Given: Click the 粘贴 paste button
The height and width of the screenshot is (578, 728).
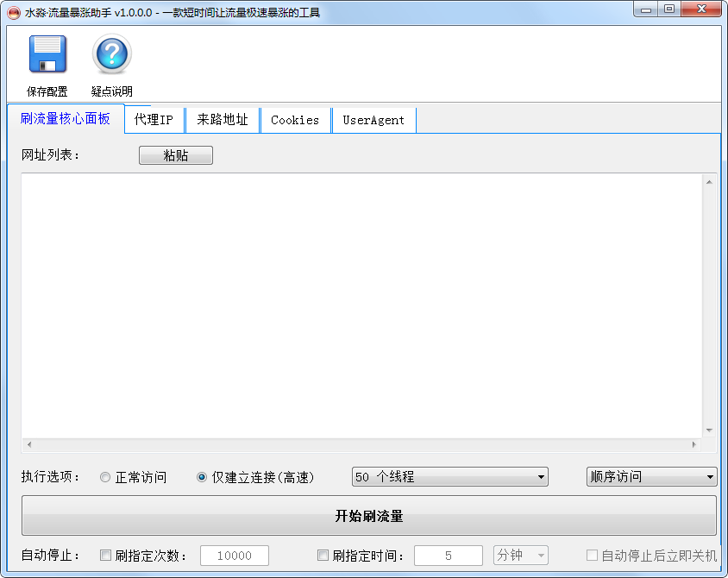Looking at the screenshot, I should (175, 155).
